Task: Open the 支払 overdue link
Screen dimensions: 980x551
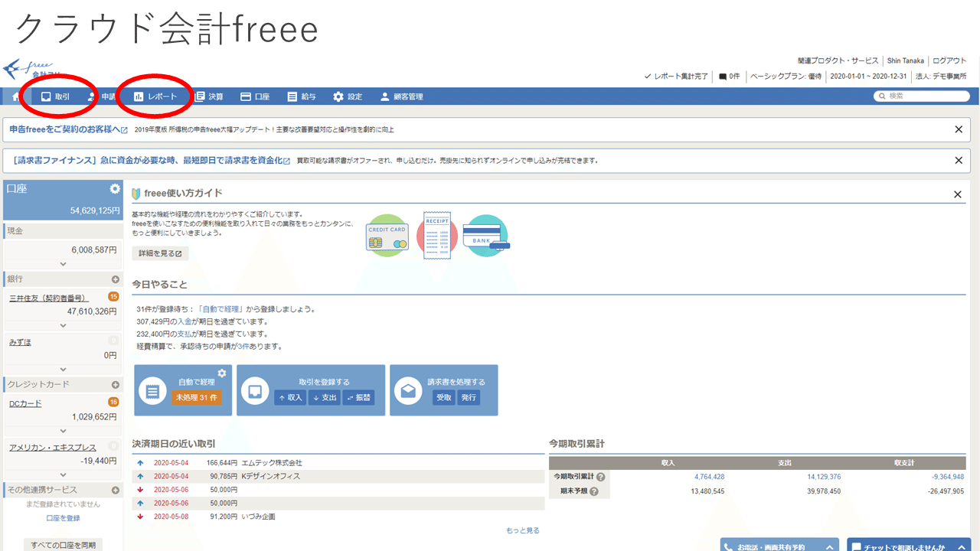Action: coord(185,334)
